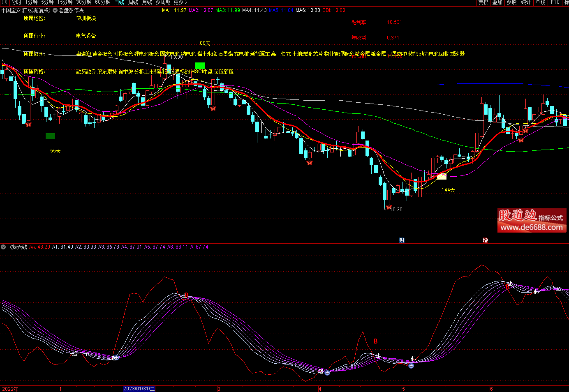Click the month 6 marker on date axis
The image size is (569, 392).
(491, 389)
